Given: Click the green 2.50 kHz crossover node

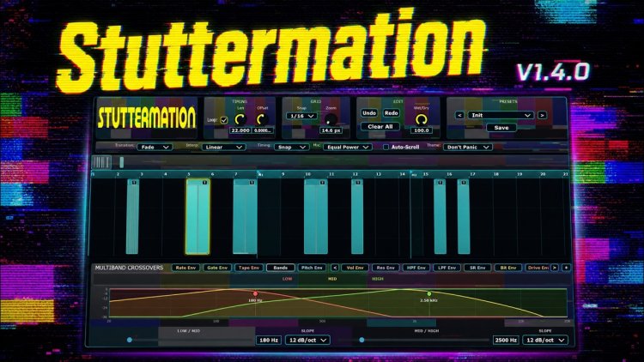Looking at the screenshot, I should pos(429,294).
